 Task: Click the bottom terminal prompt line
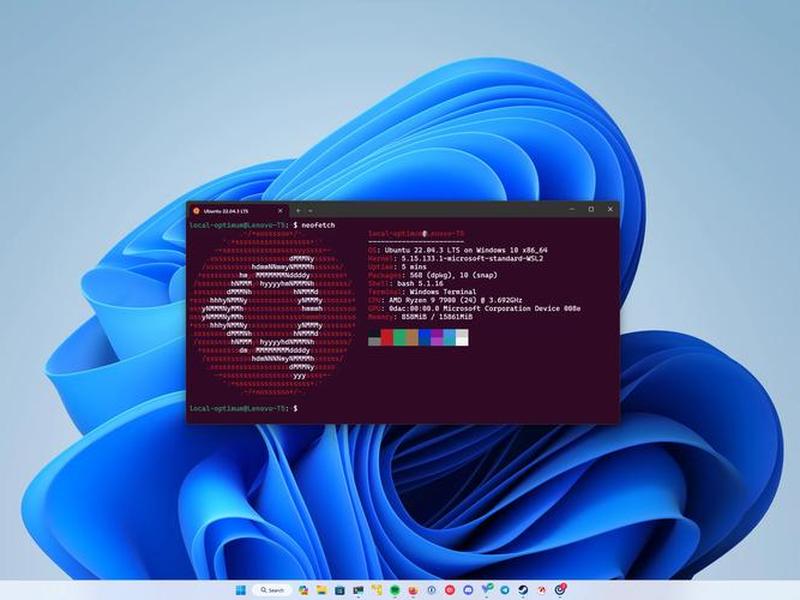244,408
